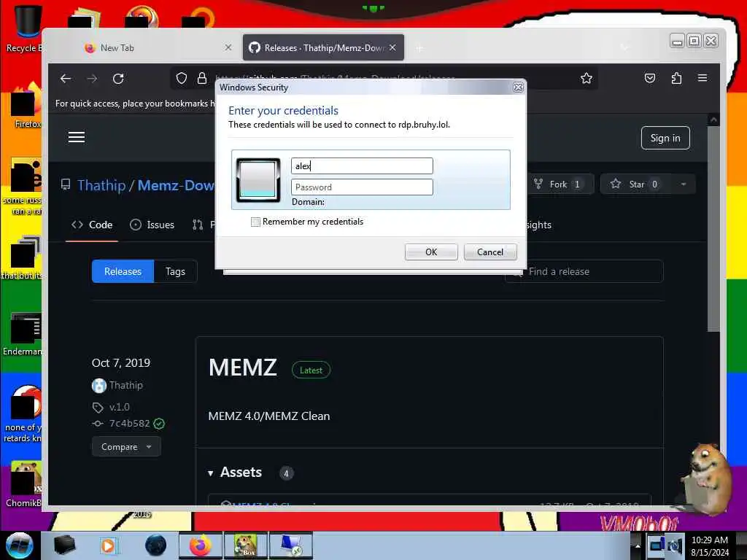Collapse the Assets section triangle
The width and height of the screenshot is (747, 560).
point(211,472)
